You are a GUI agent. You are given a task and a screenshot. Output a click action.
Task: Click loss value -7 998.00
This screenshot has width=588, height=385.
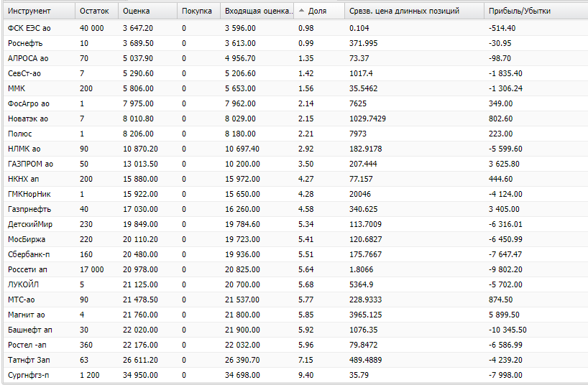pos(505,375)
